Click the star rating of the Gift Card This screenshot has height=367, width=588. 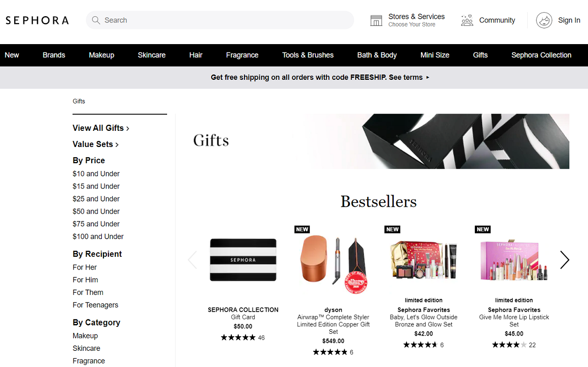(238, 338)
